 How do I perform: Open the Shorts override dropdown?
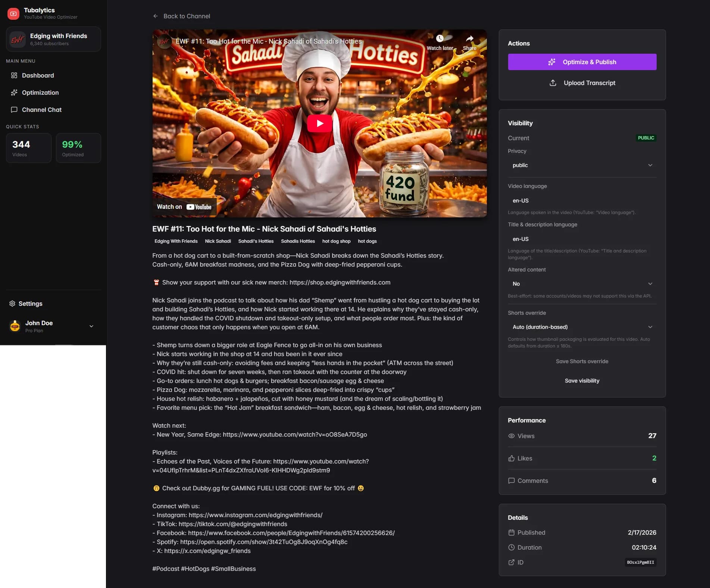click(x=582, y=327)
